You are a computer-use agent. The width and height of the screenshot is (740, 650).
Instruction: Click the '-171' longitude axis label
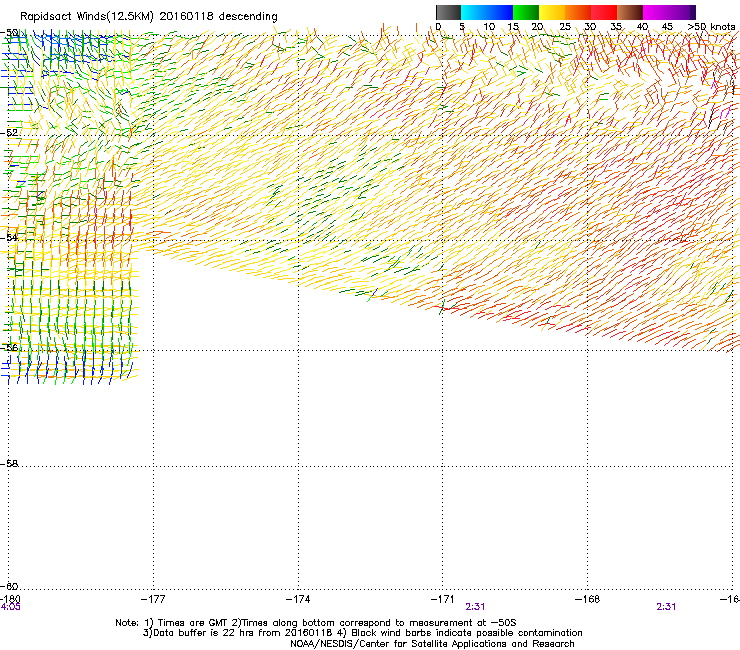coord(443,599)
